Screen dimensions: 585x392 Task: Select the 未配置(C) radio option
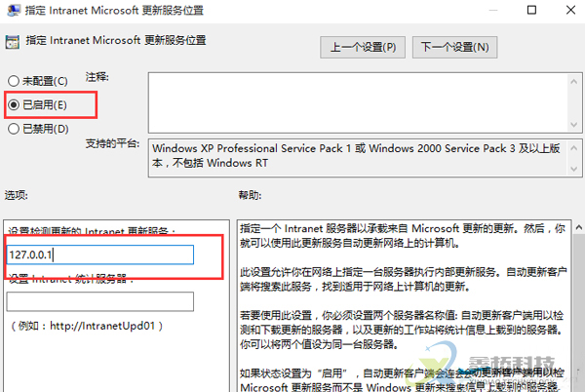coord(14,80)
